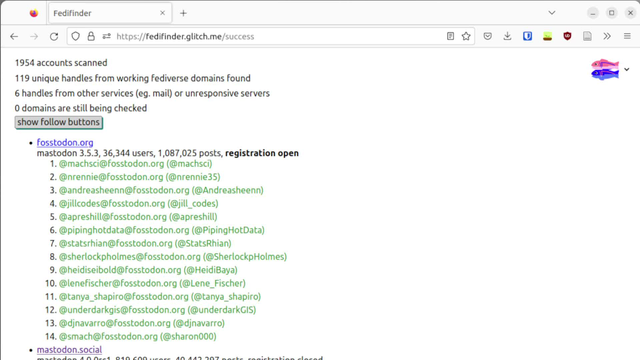Image resolution: width=640 pixels, height=360 pixels.
Task: Click the '6 handles from other services' line
Action: 142,93
